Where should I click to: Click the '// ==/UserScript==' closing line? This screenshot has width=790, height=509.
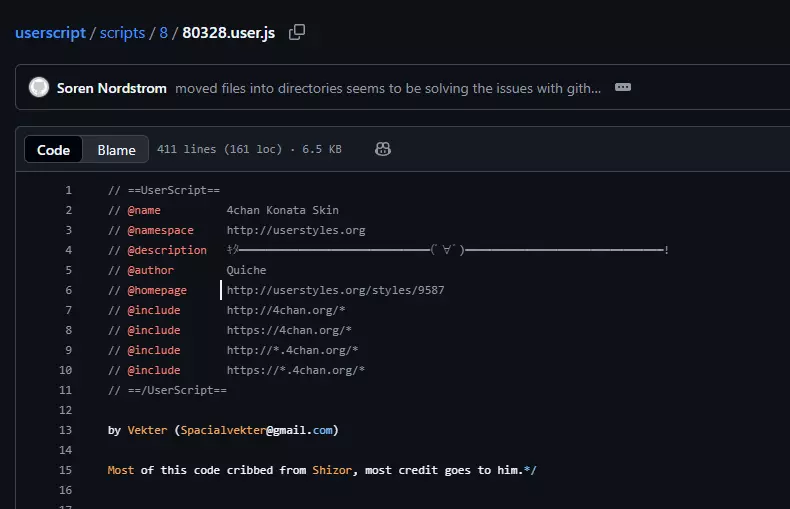tap(167, 390)
